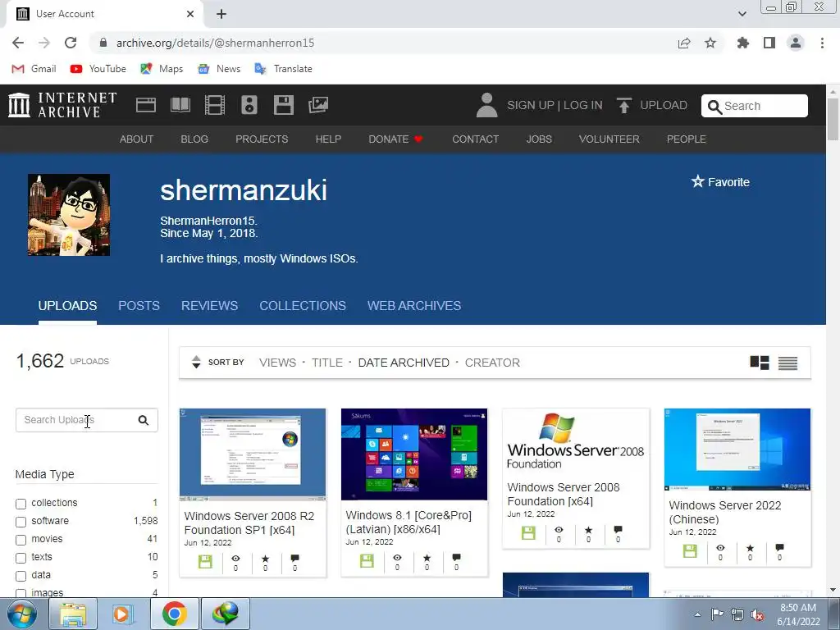Open the Web (Wayback) media icon
840x630 pixels.
click(146, 105)
